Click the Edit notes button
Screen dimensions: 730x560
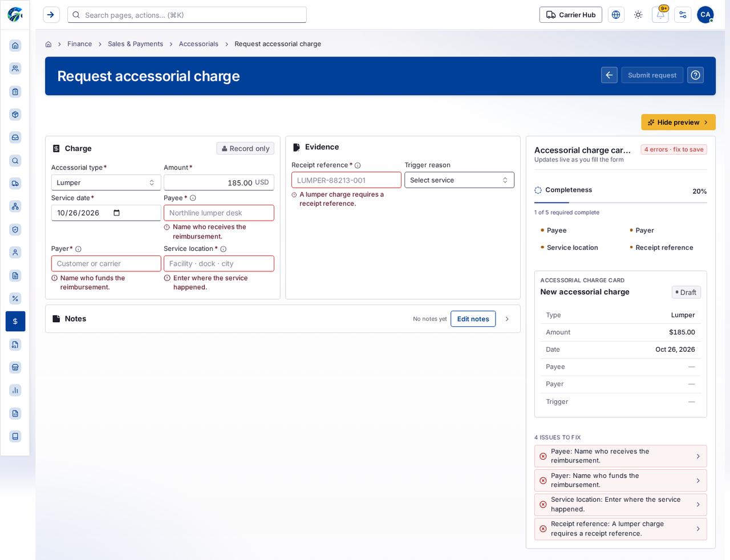[473, 319]
